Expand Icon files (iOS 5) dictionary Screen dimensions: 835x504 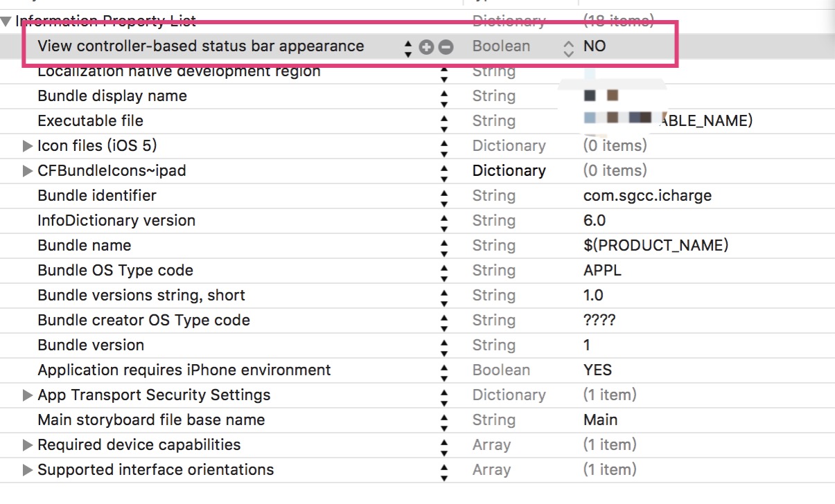click(x=28, y=146)
